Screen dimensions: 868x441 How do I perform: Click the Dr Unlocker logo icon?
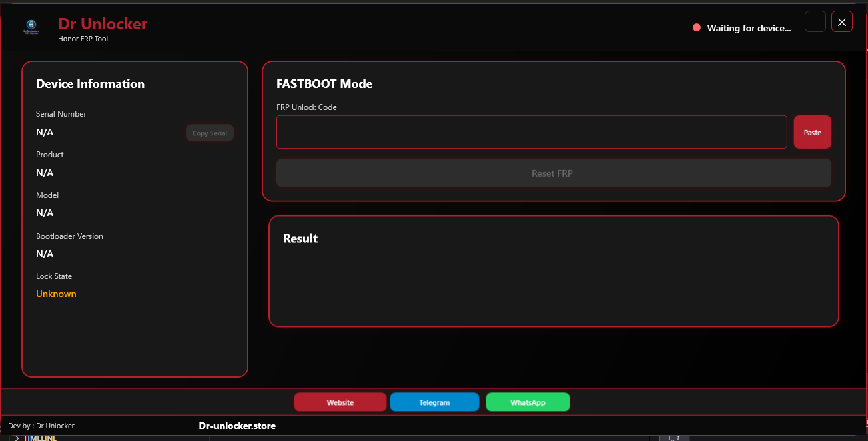[x=31, y=27]
